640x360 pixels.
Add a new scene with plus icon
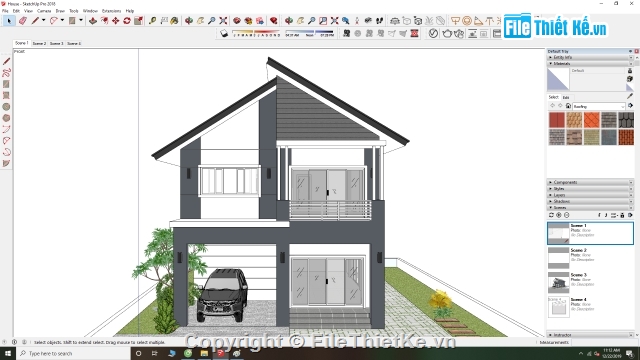tap(559, 215)
